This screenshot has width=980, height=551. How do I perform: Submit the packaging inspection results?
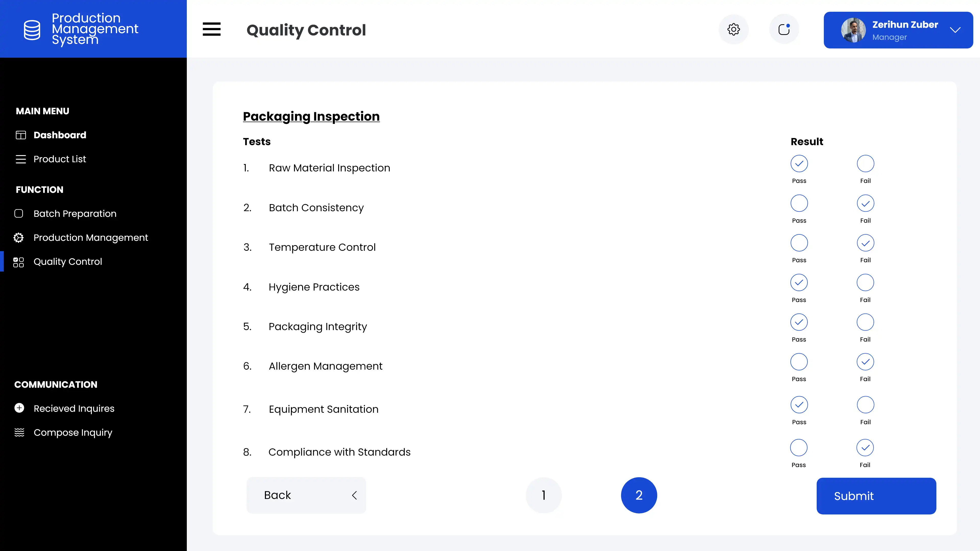876,496
